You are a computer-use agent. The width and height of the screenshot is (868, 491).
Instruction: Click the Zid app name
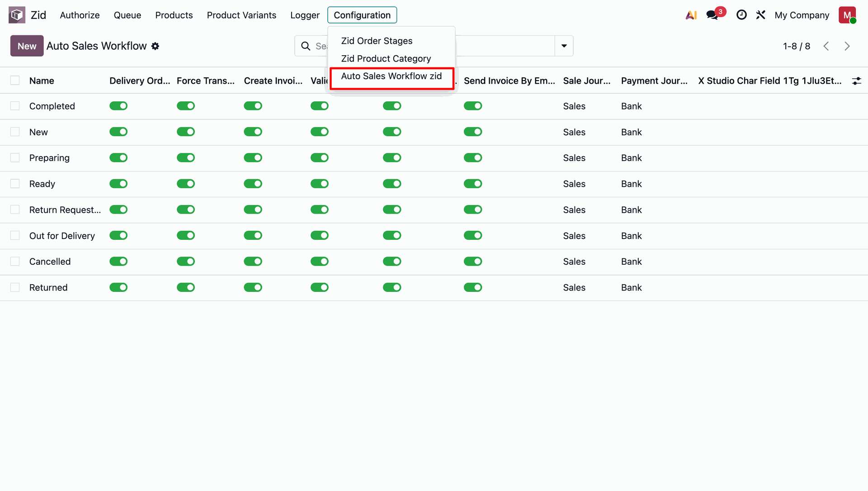38,15
